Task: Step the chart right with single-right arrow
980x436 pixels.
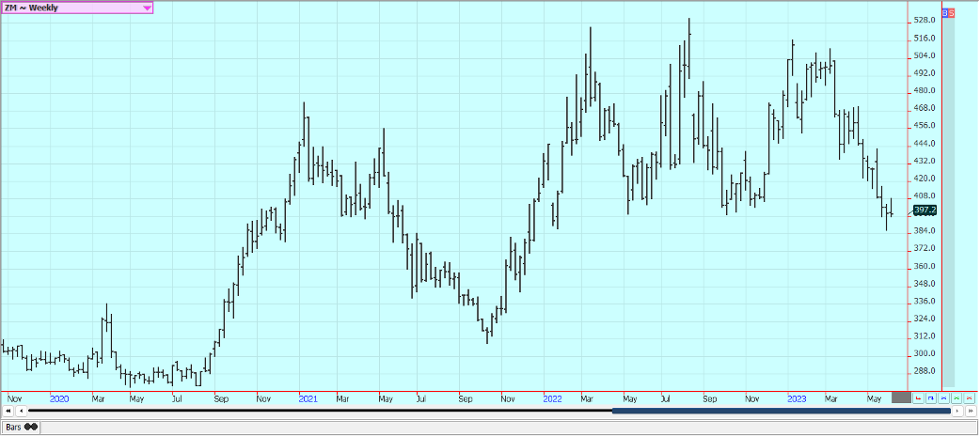Action: coord(957,411)
